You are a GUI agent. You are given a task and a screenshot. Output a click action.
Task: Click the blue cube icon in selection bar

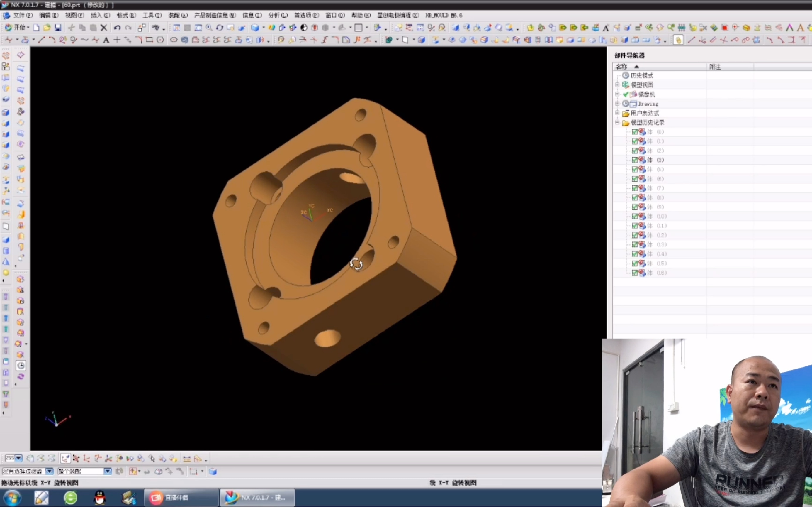[x=213, y=471]
